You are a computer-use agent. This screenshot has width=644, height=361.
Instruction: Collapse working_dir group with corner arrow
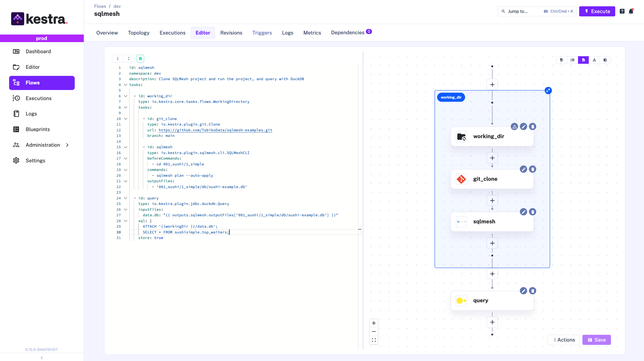(548, 91)
